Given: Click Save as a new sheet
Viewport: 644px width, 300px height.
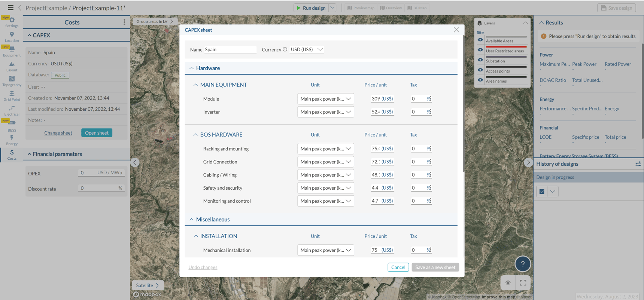Looking at the screenshot, I should click(x=435, y=267).
